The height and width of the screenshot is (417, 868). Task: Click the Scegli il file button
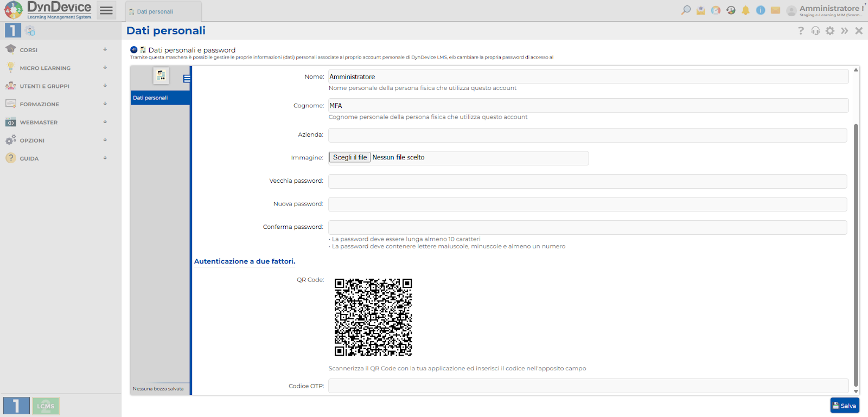pos(350,157)
